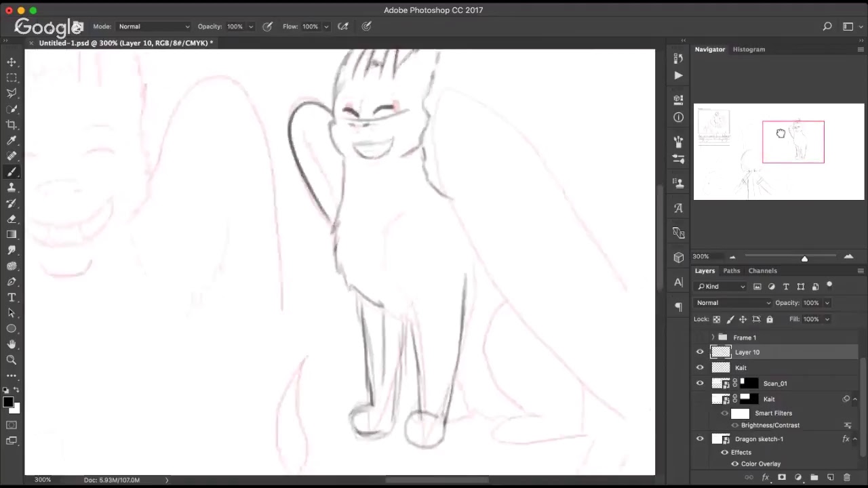Open the Paragraph panel icon

(x=678, y=307)
